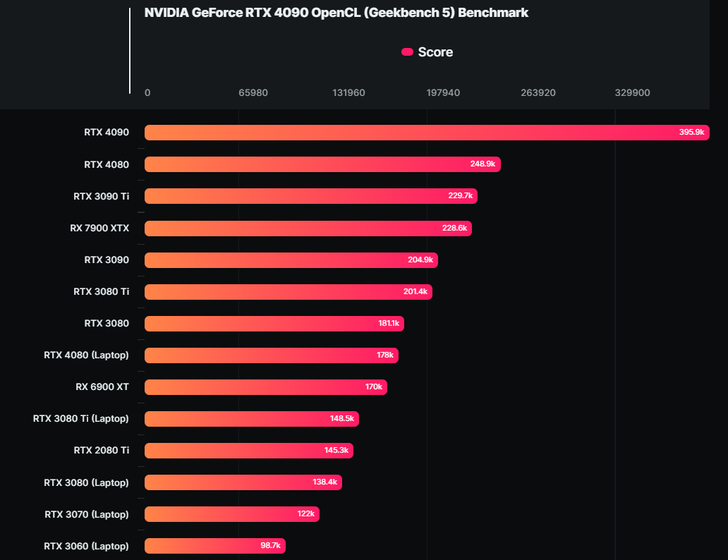This screenshot has width=728, height=560.
Task: Click the 138.4k score value
Action: point(324,482)
